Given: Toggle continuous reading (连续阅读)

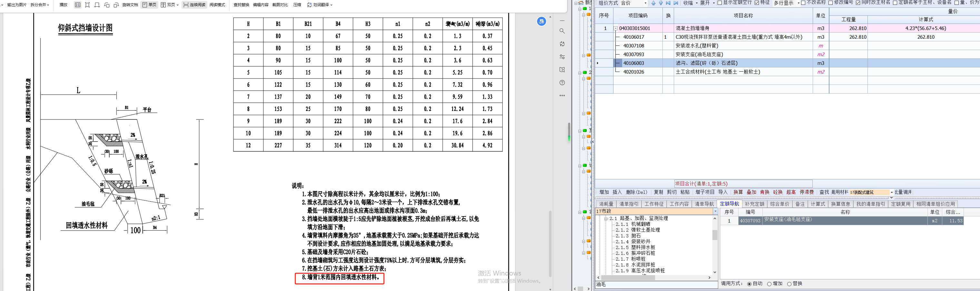Looking at the screenshot, I should click(194, 5).
